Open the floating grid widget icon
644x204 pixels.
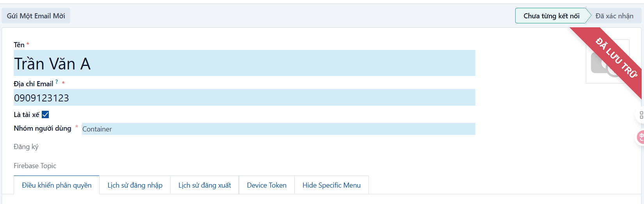tap(641, 115)
